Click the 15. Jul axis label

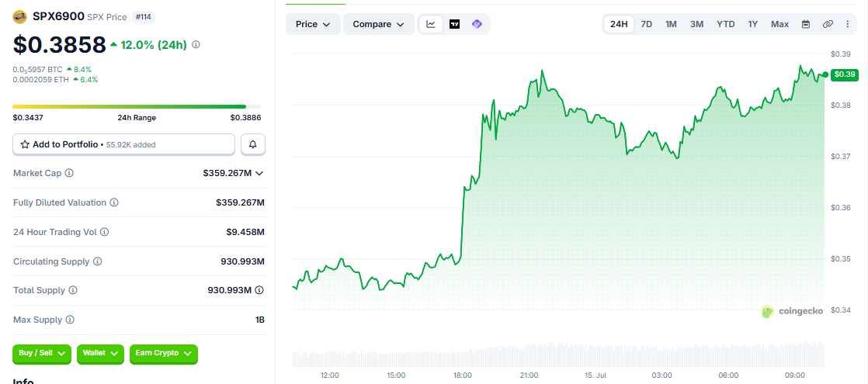595,375
